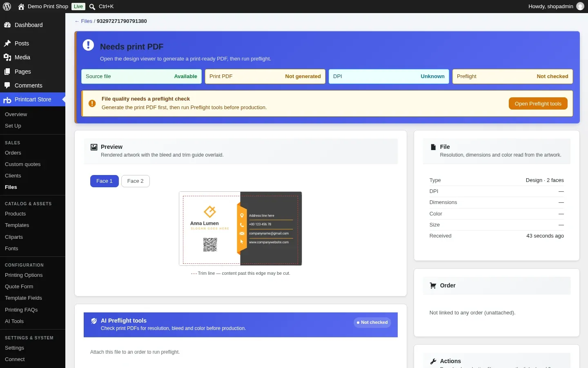Click the home icon beside Demo Print Shop

[21, 7]
